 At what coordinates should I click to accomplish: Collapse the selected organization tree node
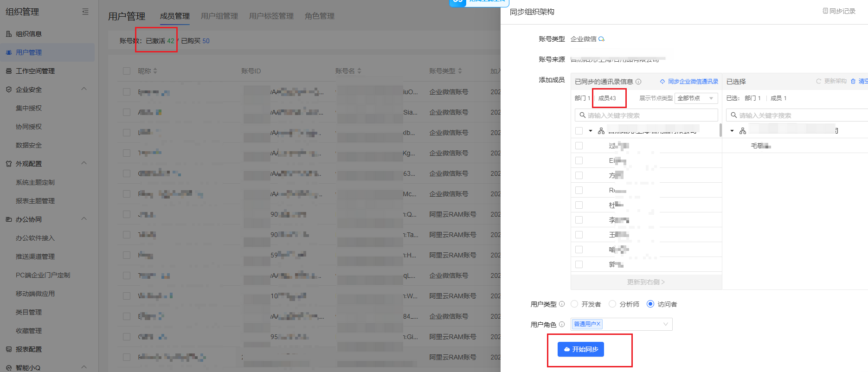[x=732, y=131]
